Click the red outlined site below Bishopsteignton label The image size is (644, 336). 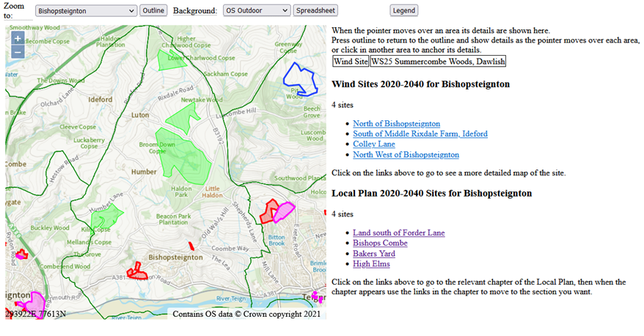tap(136, 271)
